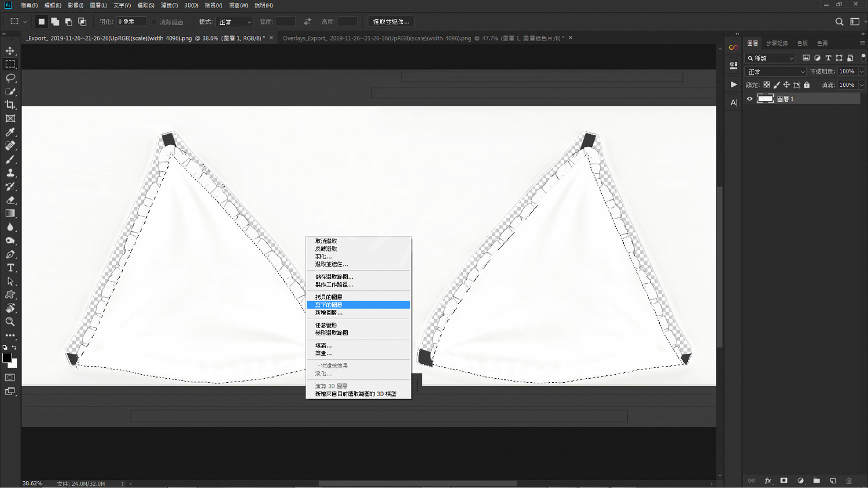Choose the Eyedropper tool

click(10, 132)
